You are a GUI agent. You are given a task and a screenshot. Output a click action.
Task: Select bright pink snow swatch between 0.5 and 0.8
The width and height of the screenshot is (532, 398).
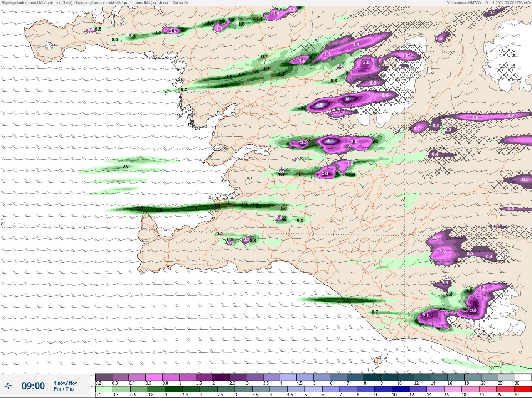pos(154,377)
